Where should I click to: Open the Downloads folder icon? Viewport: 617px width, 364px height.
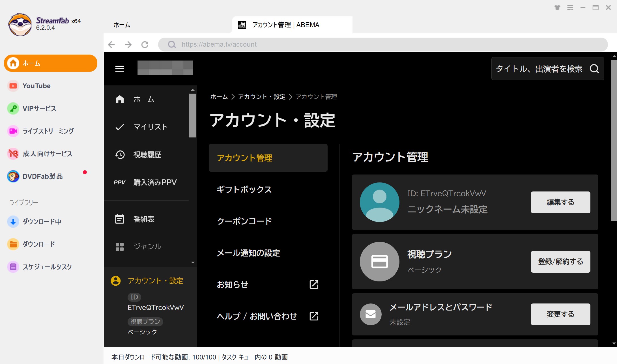[13, 244]
